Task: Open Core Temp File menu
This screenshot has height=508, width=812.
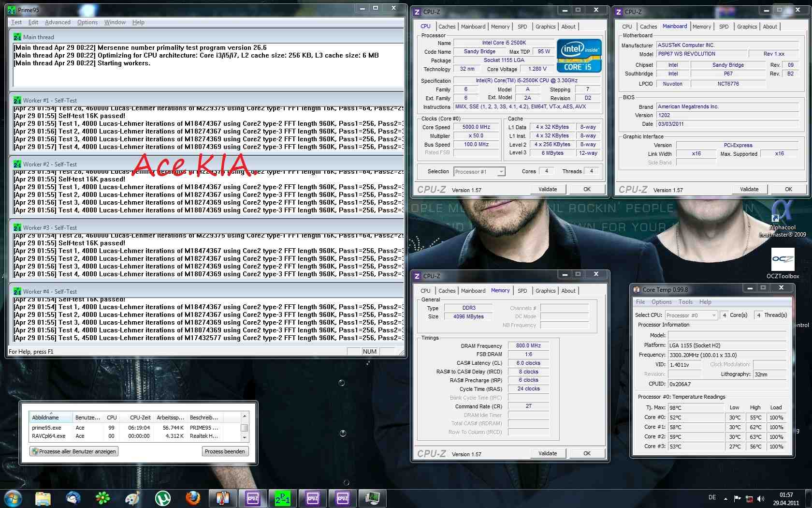Action: click(x=640, y=302)
